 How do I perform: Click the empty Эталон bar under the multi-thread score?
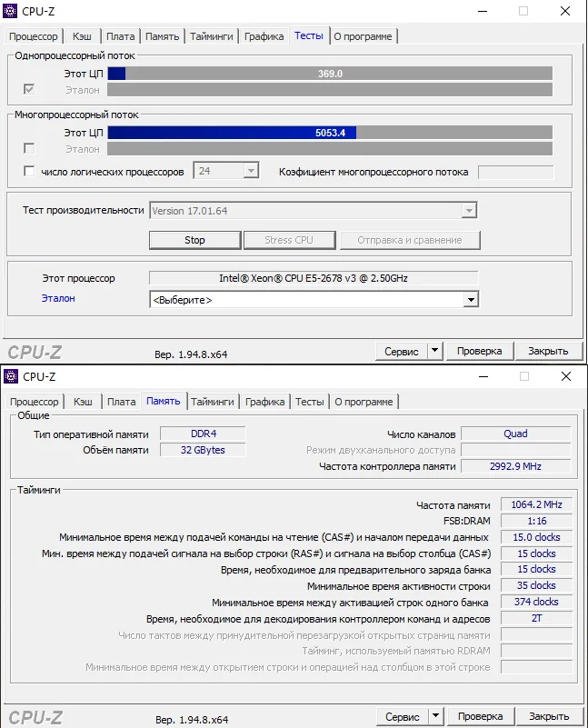(330, 149)
